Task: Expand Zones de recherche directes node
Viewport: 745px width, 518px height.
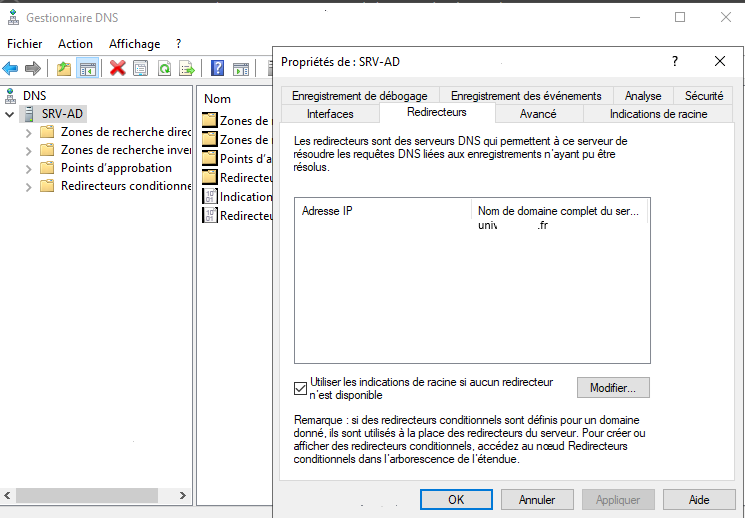Action: click(x=28, y=132)
